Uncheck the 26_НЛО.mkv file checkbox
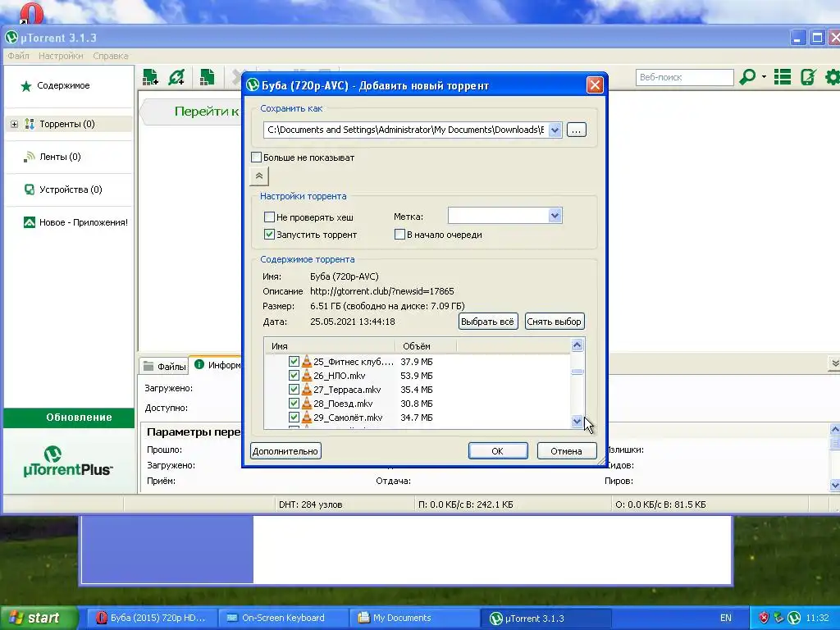Image resolution: width=840 pixels, height=630 pixels. tap(294, 376)
